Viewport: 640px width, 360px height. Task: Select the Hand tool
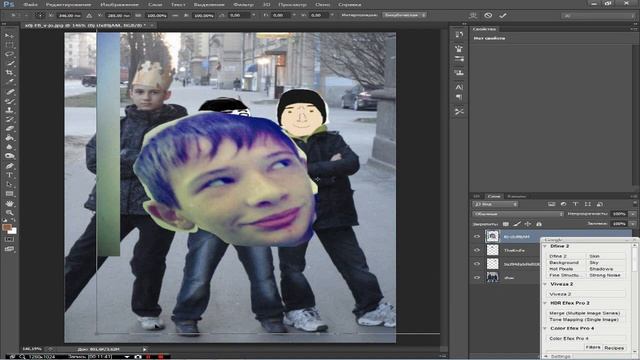(9, 203)
